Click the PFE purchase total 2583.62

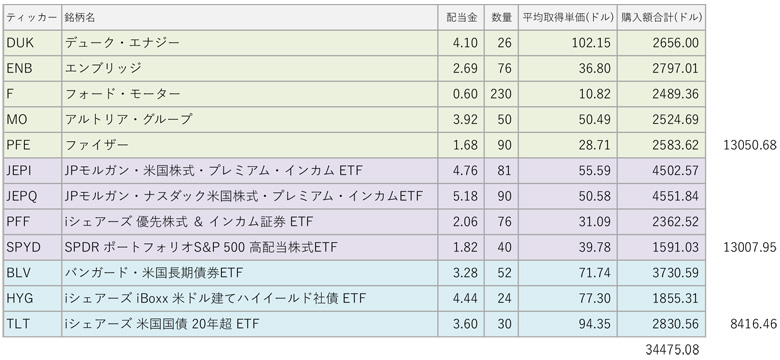(661, 145)
